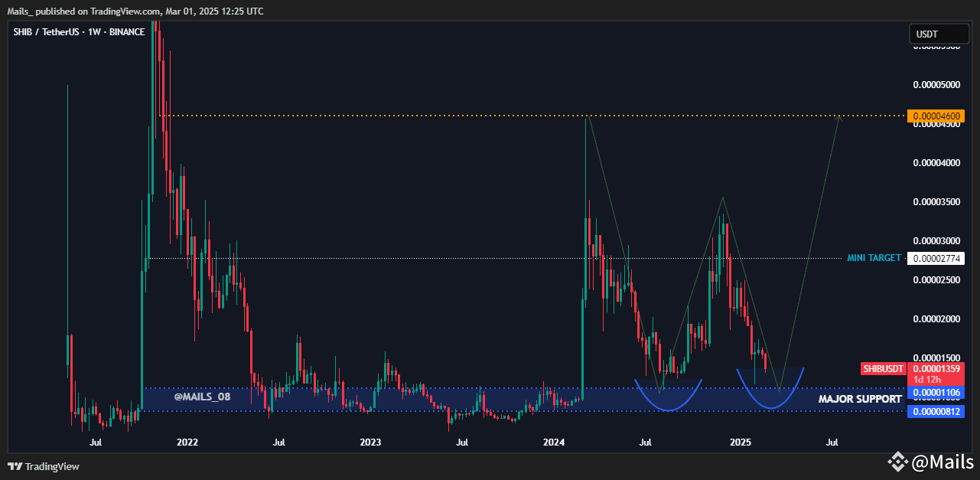
Task: Click the current price 0.00001359 label
Action: pos(936,368)
